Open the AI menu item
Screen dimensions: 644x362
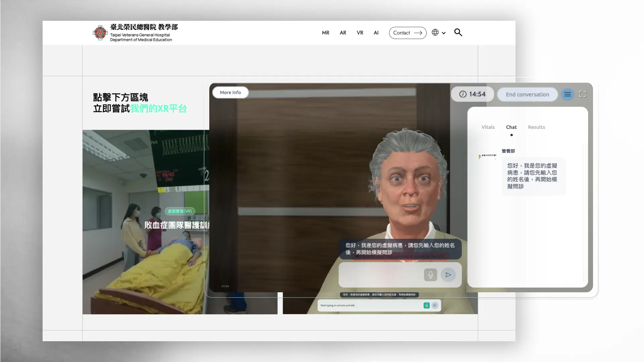(376, 33)
